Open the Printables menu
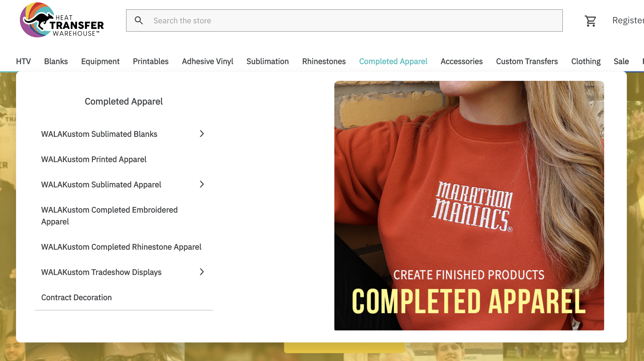This screenshot has width=644, height=361. click(x=150, y=61)
